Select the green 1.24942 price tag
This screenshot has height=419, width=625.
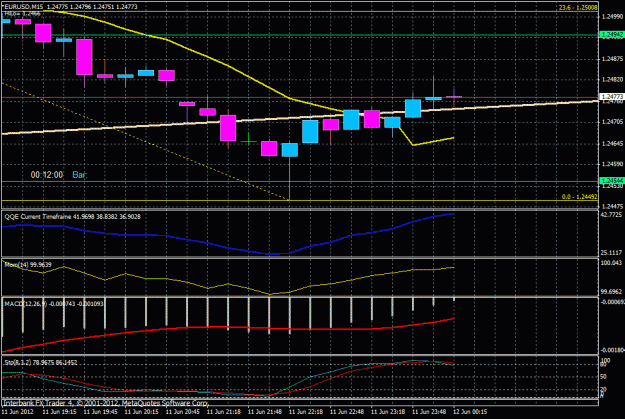611,35
